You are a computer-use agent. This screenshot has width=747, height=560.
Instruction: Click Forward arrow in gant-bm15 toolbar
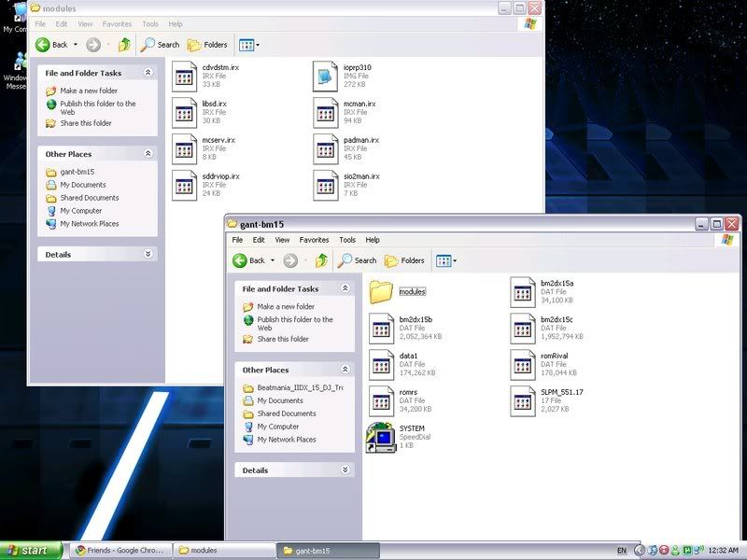[290, 260]
